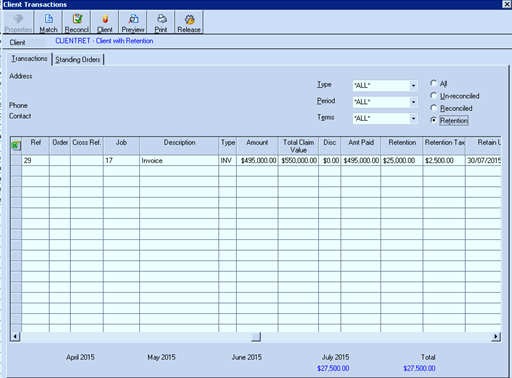The width and height of the screenshot is (512, 378).
Task: Click the April 2015 label
Action: click(80, 357)
